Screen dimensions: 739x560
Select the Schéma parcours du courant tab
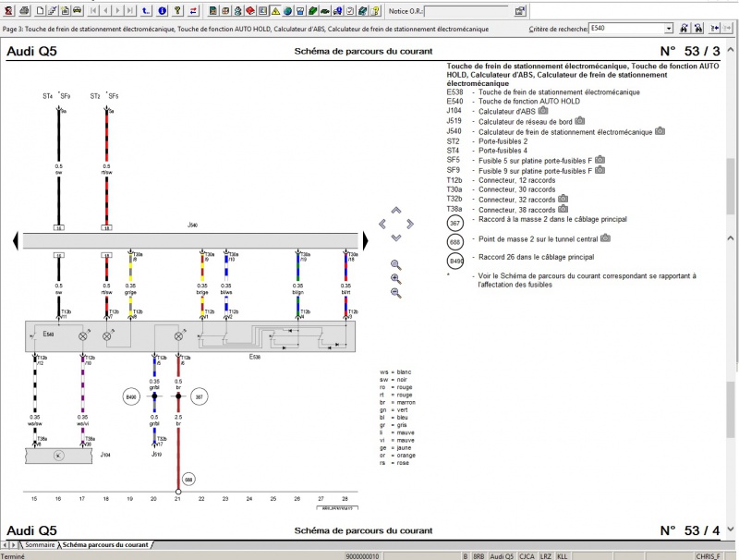[x=104, y=546]
